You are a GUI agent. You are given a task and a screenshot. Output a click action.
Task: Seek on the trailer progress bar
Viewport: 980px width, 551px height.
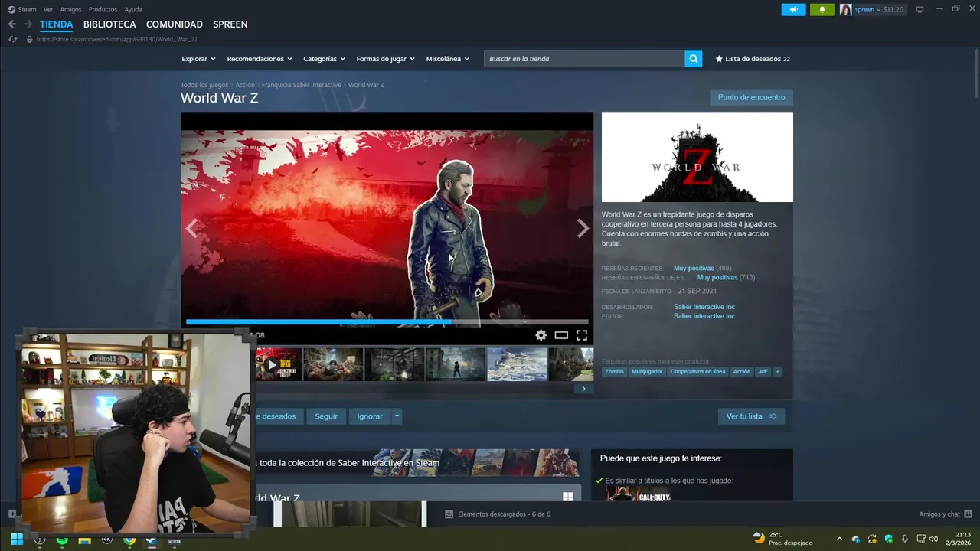(387, 322)
